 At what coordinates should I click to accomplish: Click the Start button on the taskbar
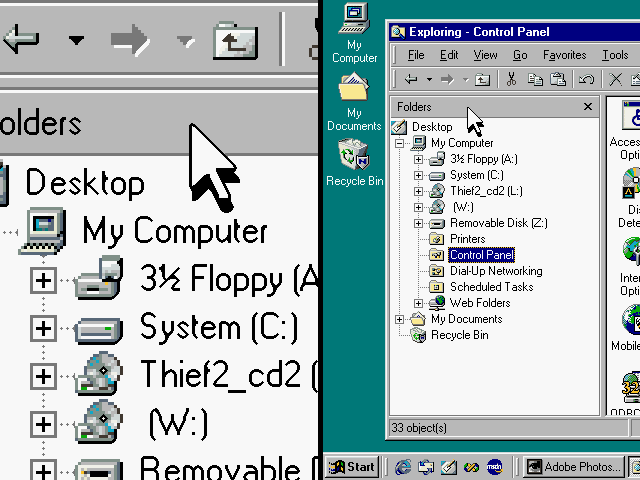pyautogui.click(x=352, y=467)
